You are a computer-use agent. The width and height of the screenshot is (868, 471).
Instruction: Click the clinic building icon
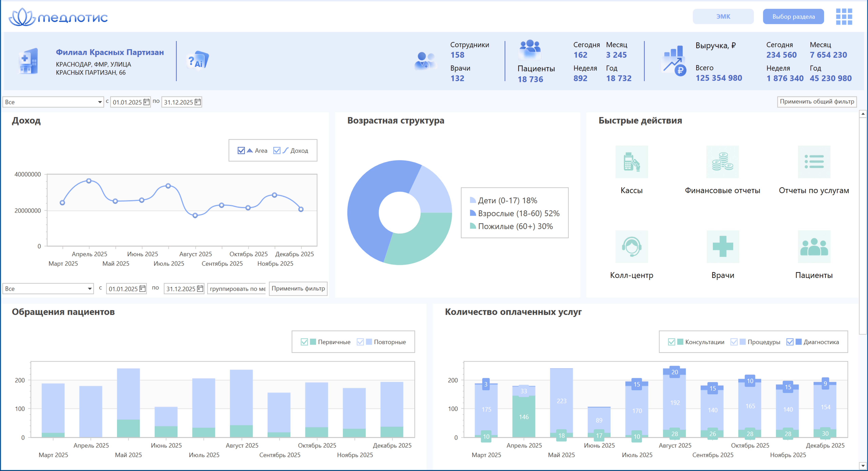tap(29, 61)
